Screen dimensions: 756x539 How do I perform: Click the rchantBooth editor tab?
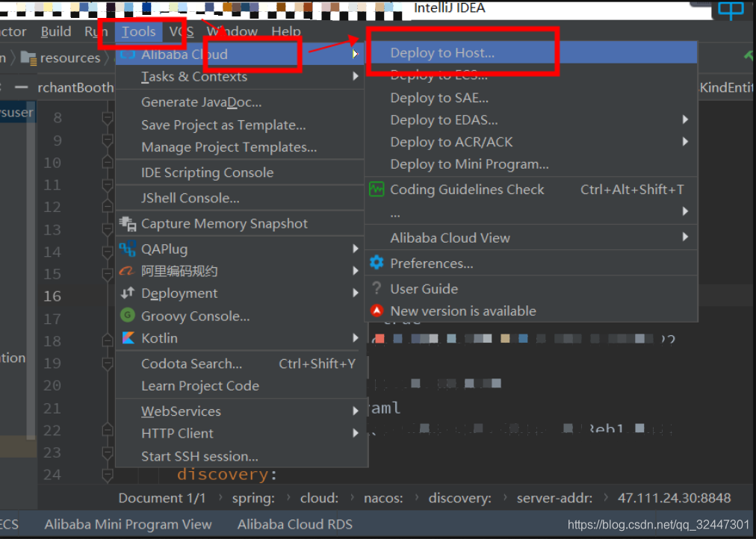75,87
